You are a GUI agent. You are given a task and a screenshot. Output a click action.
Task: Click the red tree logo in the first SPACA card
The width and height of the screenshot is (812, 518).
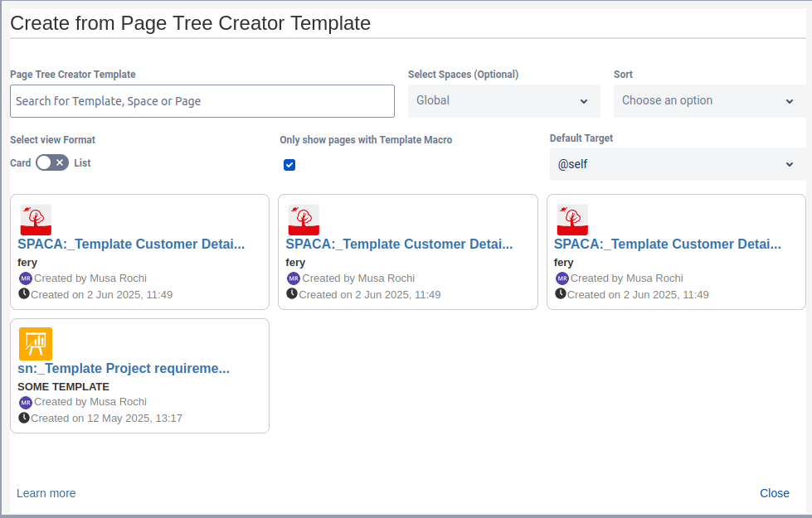click(x=36, y=220)
